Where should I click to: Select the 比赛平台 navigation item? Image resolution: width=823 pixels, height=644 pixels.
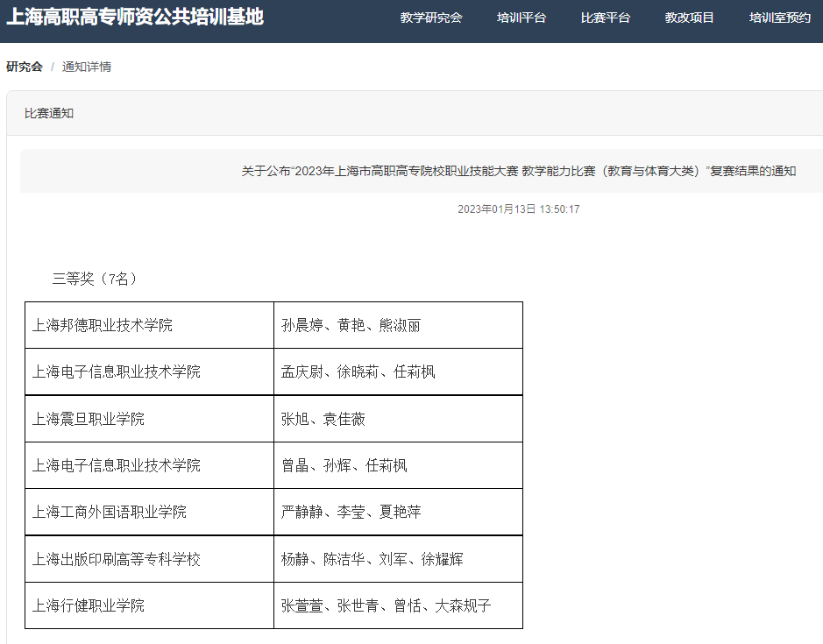pyautogui.click(x=605, y=18)
